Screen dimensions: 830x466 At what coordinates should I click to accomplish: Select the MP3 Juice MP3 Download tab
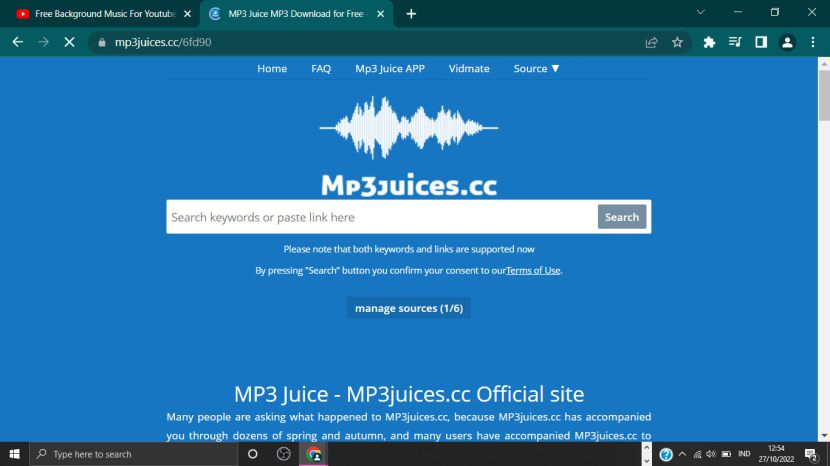pyautogui.click(x=295, y=14)
